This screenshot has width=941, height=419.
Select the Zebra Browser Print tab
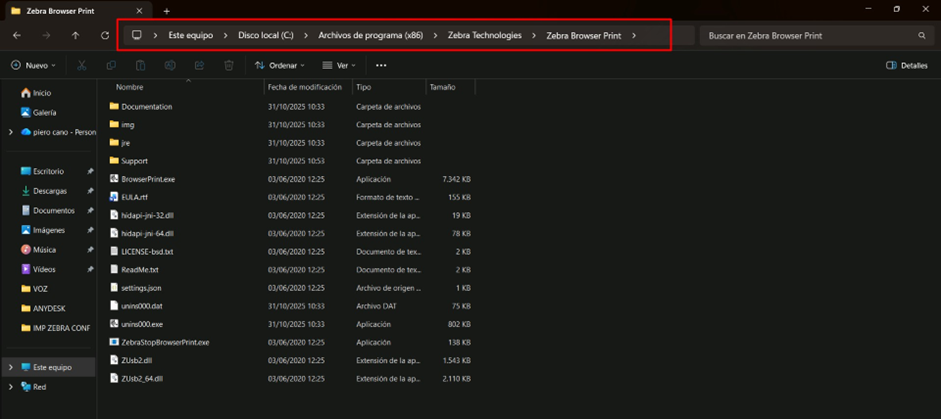(70, 11)
